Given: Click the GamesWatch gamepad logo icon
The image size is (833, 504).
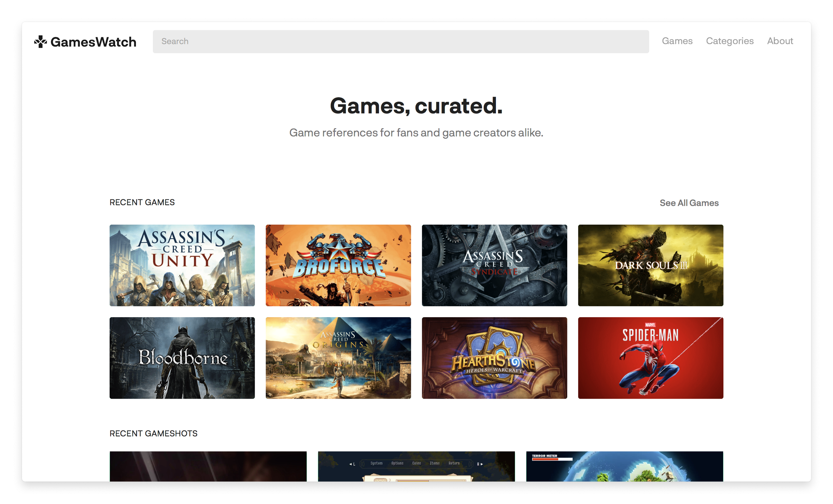Looking at the screenshot, I should click(40, 42).
